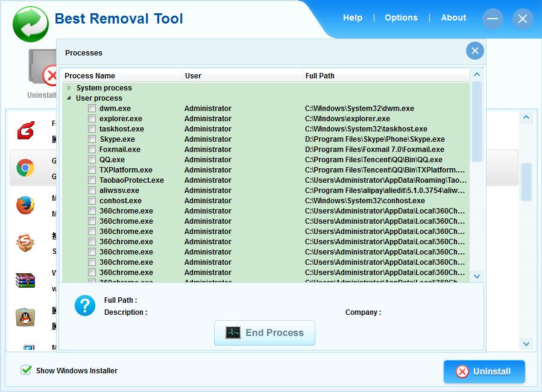Click C:\Windows\System32\dwm.exe path
The width and height of the screenshot is (542, 392).
point(359,109)
